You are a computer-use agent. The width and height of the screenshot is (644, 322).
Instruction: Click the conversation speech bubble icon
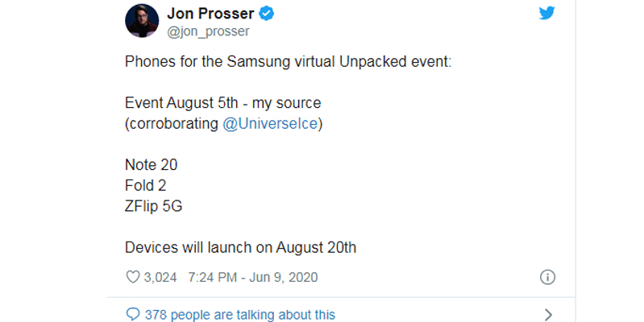(x=132, y=314)
